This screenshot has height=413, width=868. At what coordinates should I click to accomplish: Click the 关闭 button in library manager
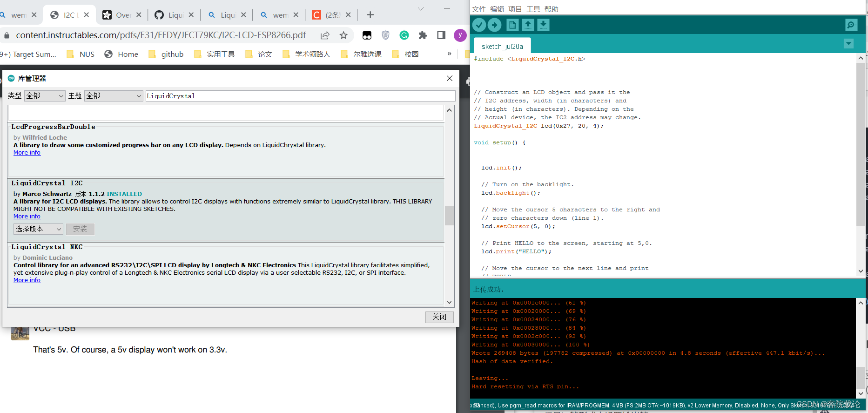click(439, 317)
